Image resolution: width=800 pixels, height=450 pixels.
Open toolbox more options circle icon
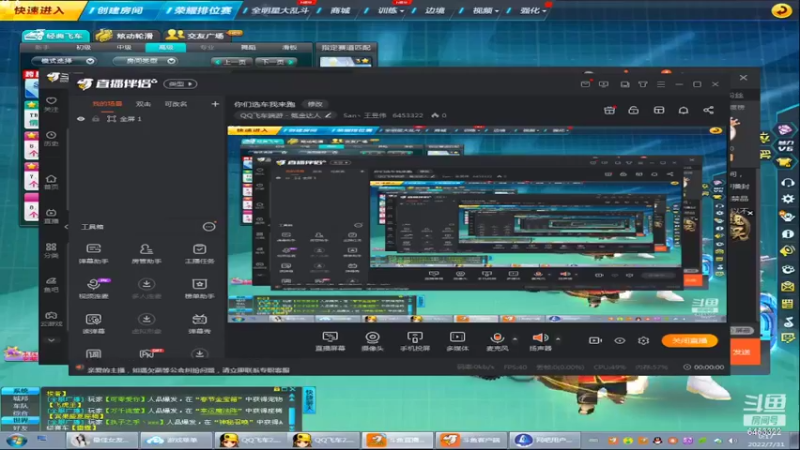[209, 227]
